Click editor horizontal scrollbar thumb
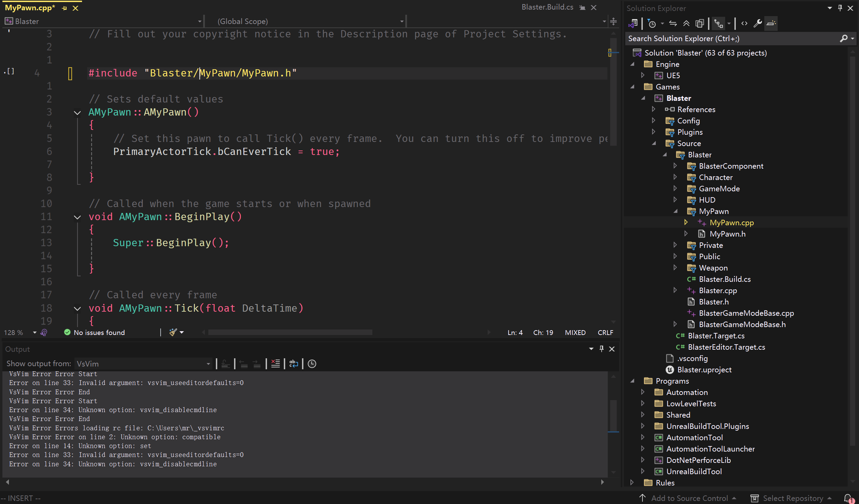The height and width of the screenshot is (504, 859). 290,332
